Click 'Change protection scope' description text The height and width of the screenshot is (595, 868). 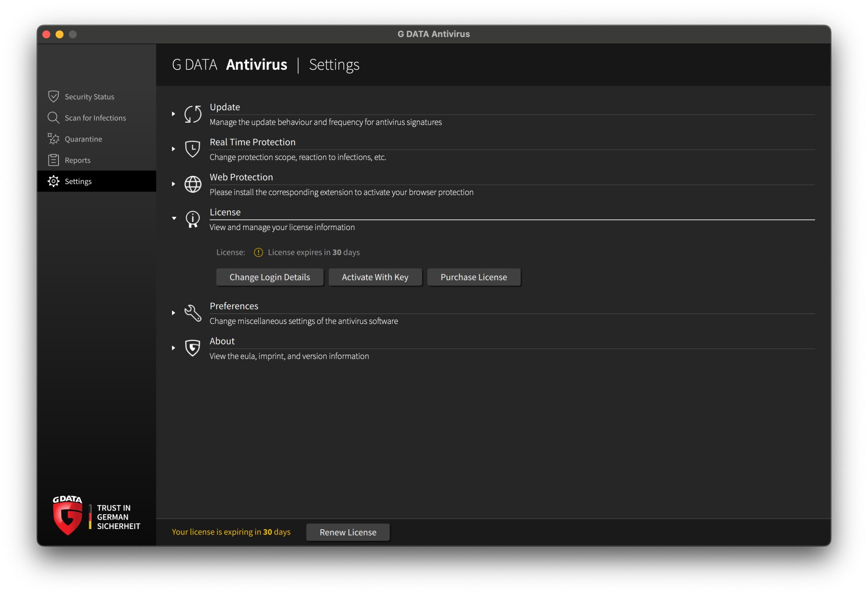pos(298,157)
